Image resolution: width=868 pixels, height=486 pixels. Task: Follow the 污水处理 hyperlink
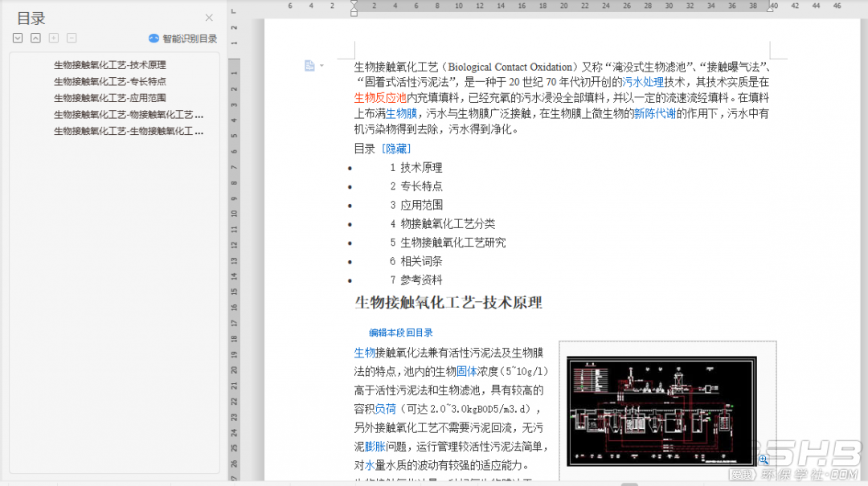(643, 82)
